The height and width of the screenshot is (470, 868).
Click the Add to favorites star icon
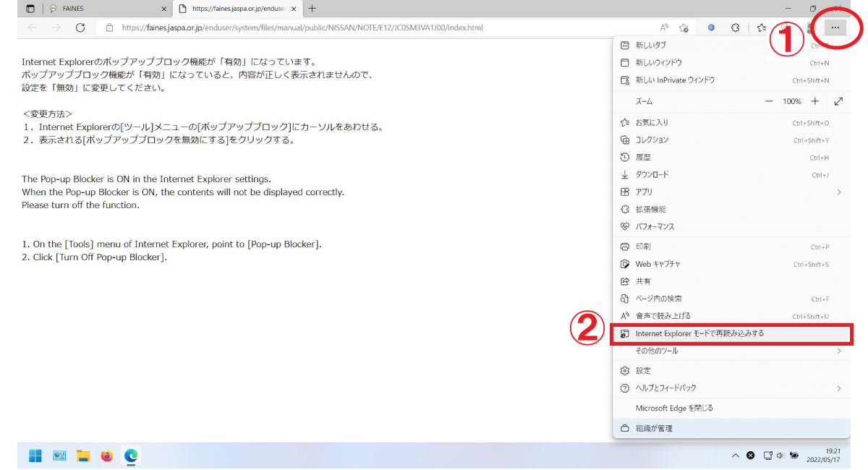click(x=684, y=27)
